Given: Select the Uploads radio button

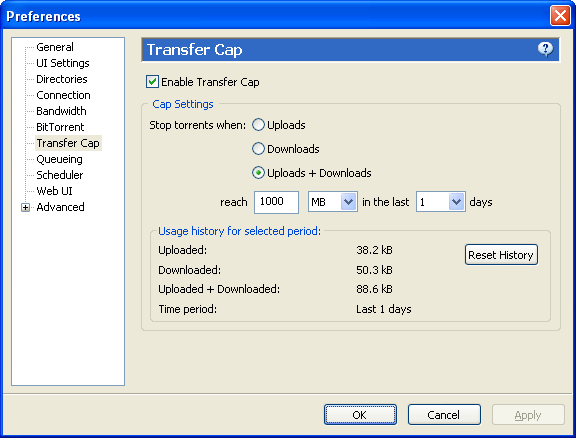Looking at the screenshot, I should tap(258, 125).
